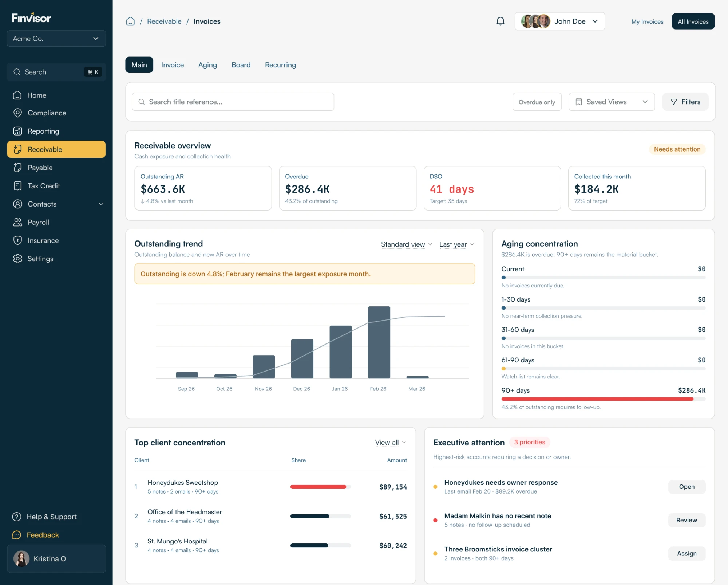Toggle the Overdue only filter
Image resolution: width=728 pixels, height=585 pixels.
coord(537,102)
